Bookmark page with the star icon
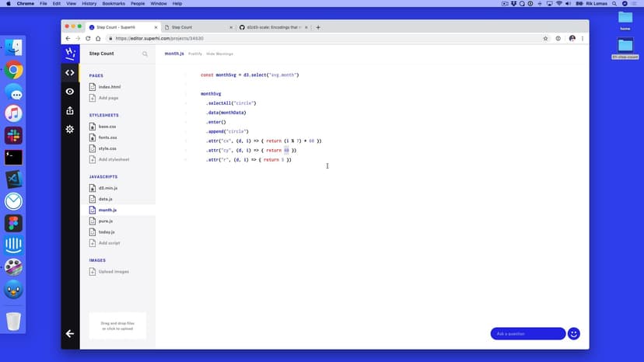 coord(545,38)
